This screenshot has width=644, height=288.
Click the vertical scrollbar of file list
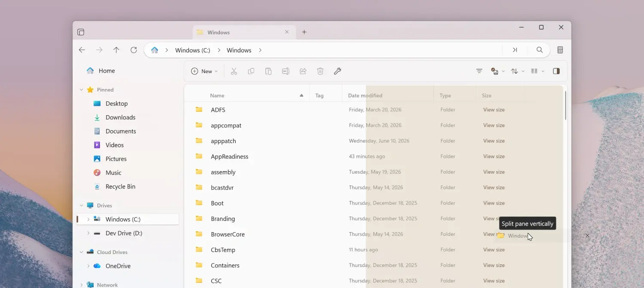coord(565,105)
